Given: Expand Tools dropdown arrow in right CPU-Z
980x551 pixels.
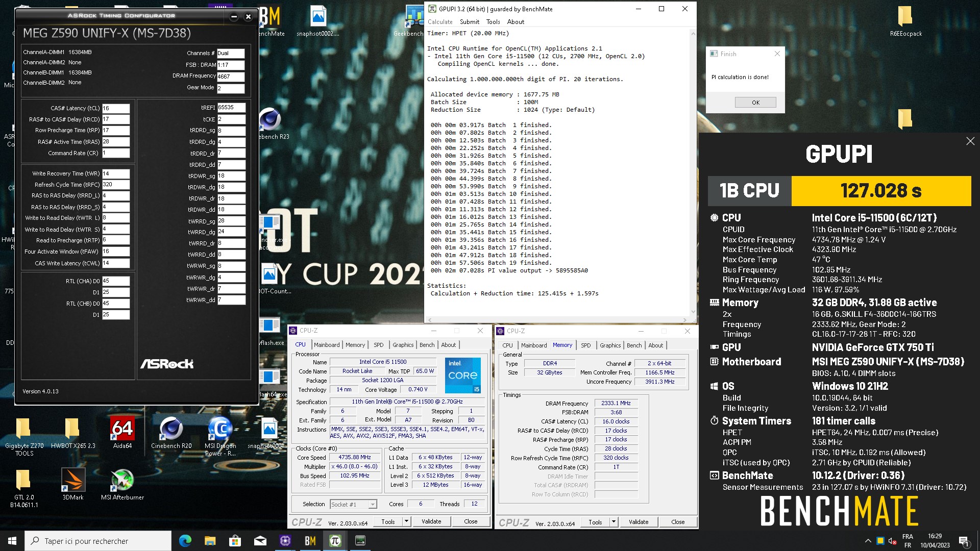Looking at the screenshot, I should coord(614,522).
